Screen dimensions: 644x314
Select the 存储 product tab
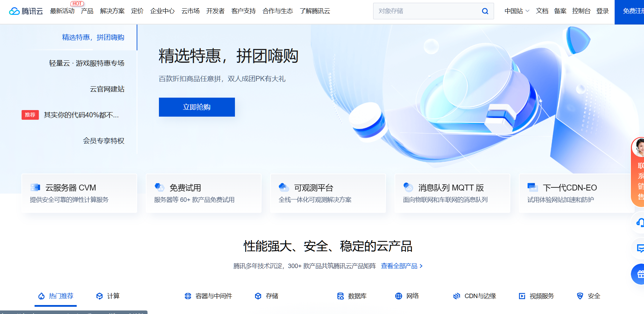266,296
